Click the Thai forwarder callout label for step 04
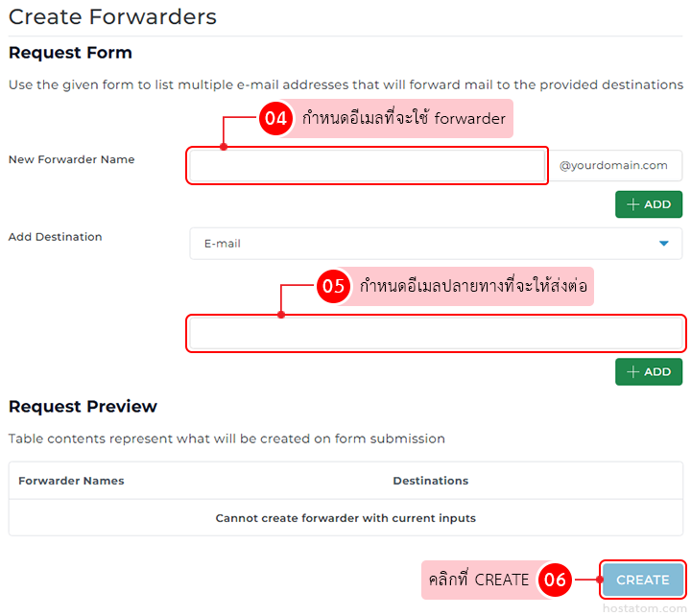Screen dimensions: 691x616 pos(403,119)
